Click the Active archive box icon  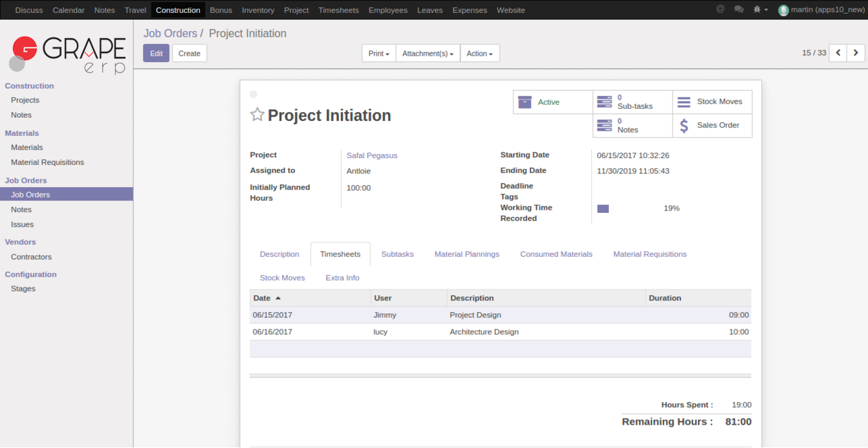[525, 102]
